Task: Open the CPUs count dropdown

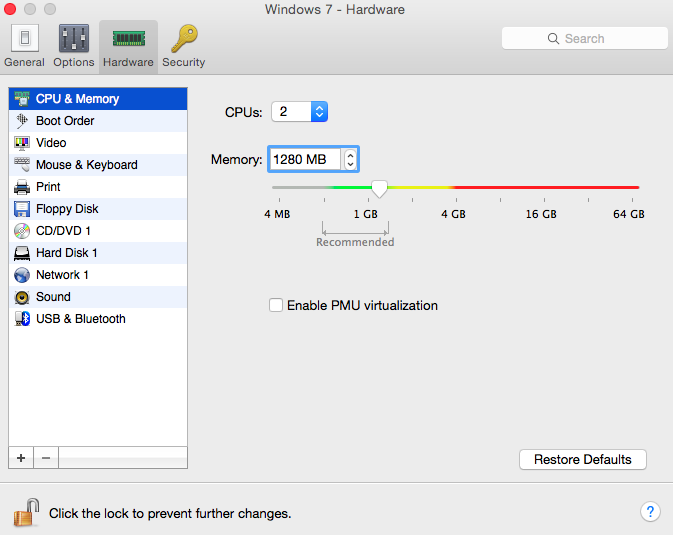Action: pos(300,112)
